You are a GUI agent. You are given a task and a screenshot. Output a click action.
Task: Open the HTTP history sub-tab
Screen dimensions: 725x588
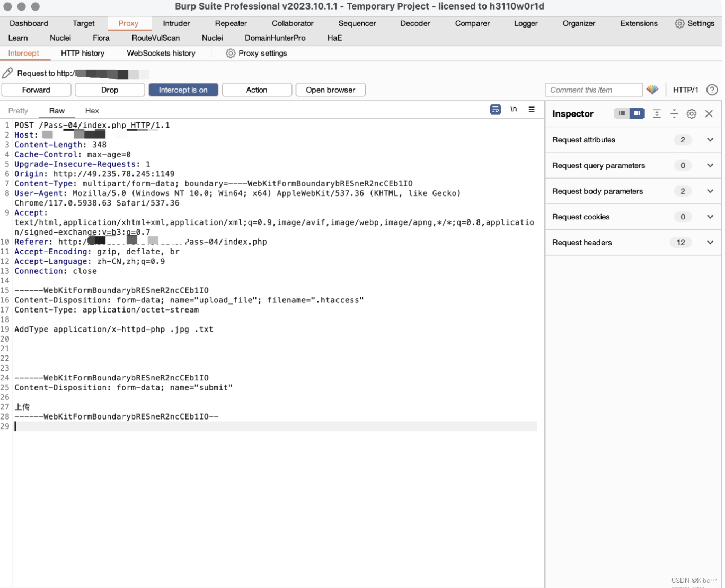(x=83, y=54)
